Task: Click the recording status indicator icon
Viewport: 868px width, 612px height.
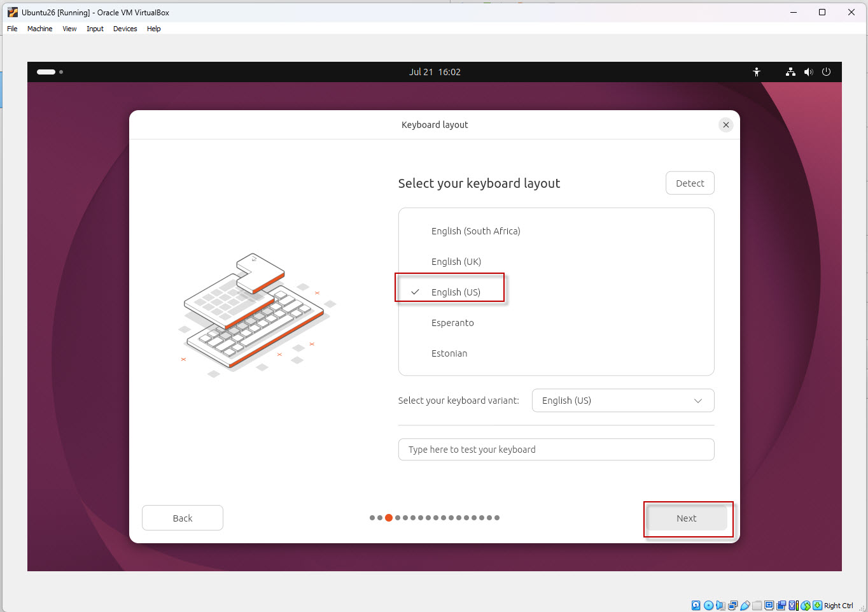Action: click(781, 606)
